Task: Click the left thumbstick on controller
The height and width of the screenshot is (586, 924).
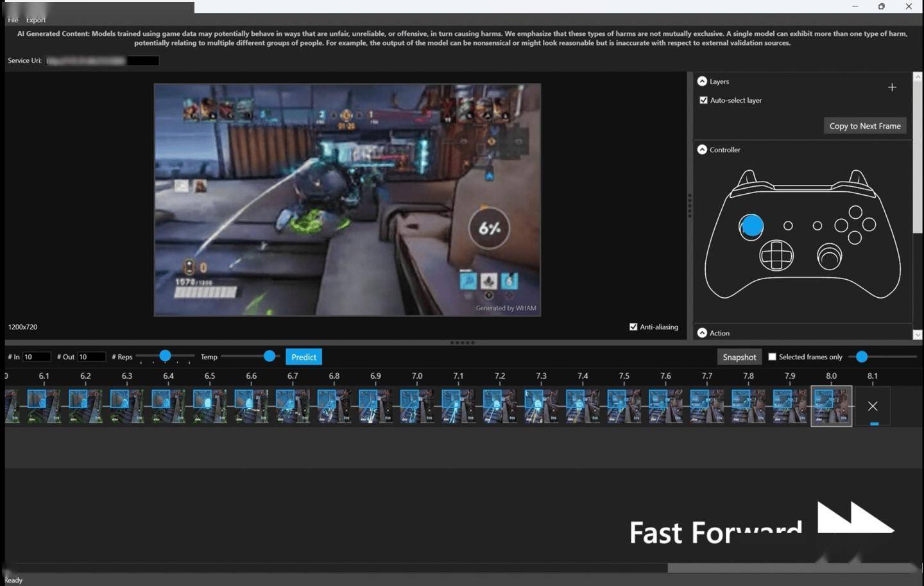Action: (x=751, y=226)
